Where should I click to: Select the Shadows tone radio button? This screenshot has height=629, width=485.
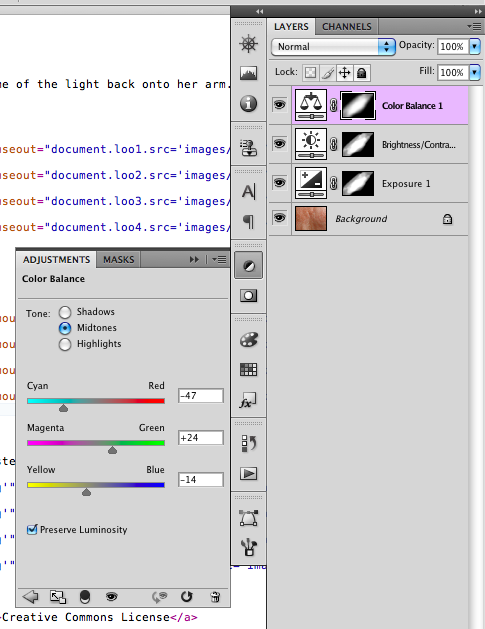point(65,312)
